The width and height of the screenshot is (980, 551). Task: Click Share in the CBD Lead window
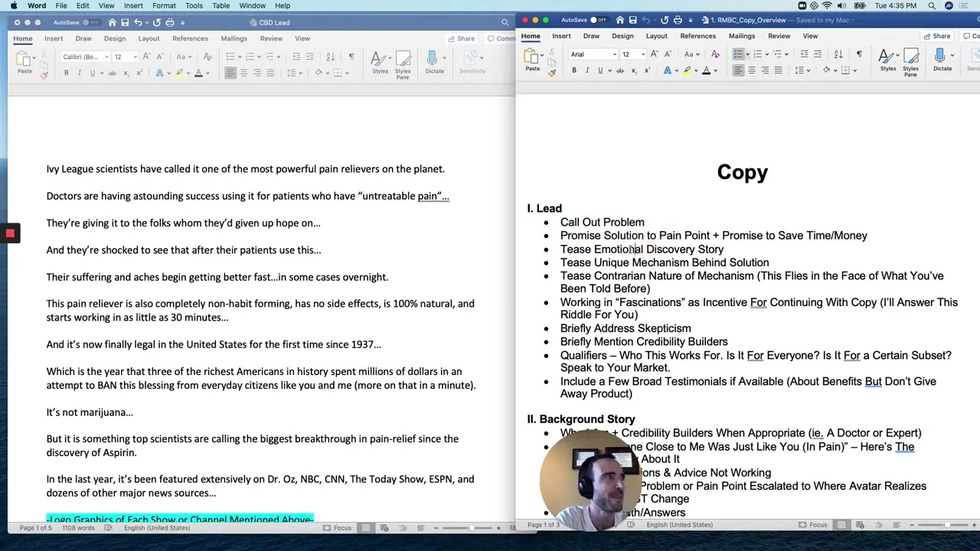tap(461, 38)
